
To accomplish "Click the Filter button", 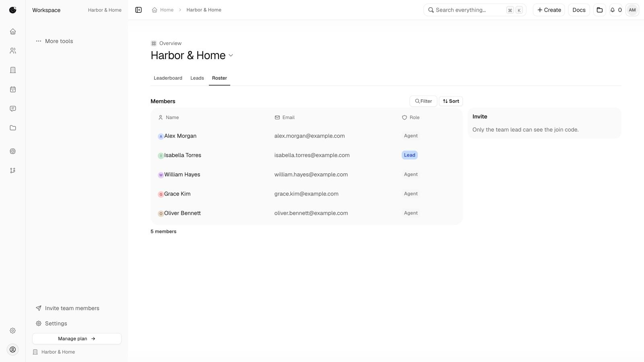I will [x=423, y=101].
